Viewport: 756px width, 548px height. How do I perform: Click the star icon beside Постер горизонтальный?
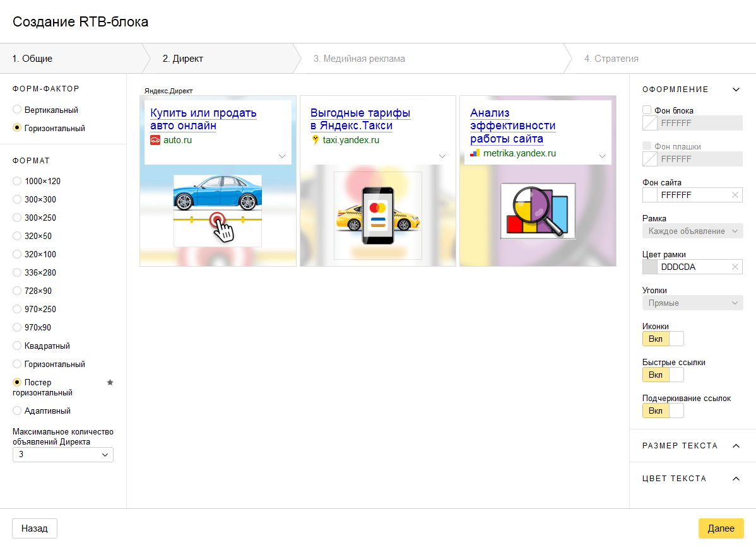point(110,382)
